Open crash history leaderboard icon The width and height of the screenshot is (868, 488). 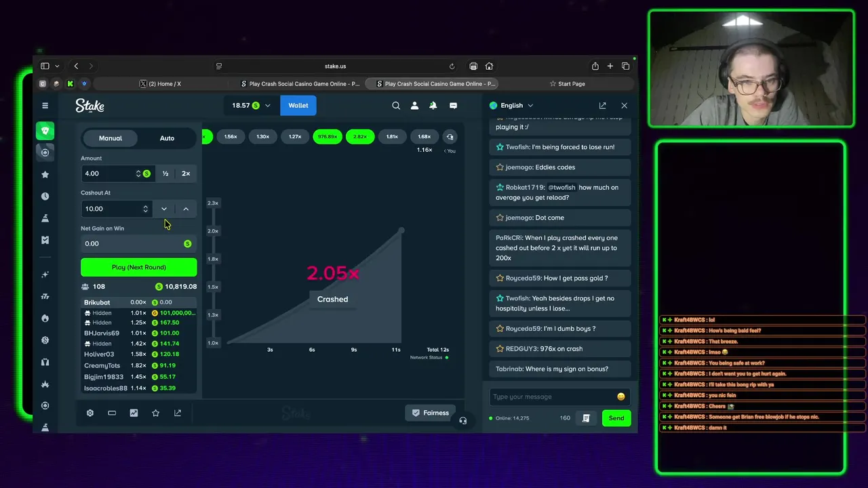[x=450, y=137]
